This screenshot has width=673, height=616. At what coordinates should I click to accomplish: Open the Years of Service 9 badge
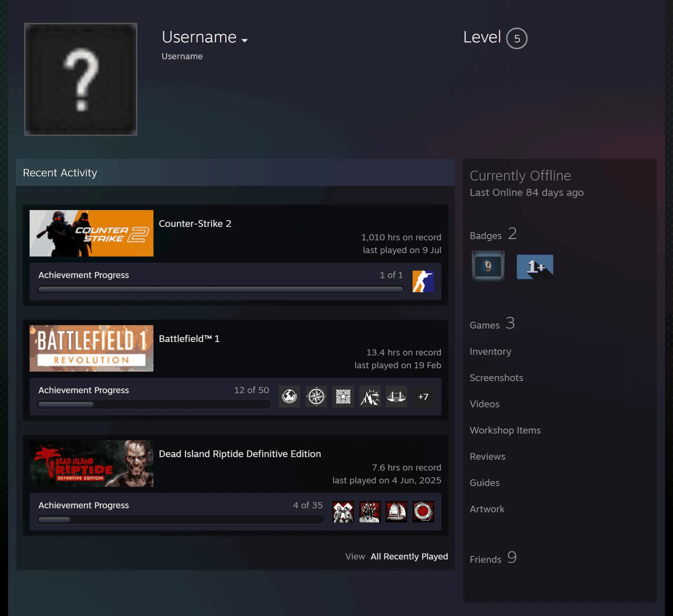pyautogui.click(x=488, y=266)
